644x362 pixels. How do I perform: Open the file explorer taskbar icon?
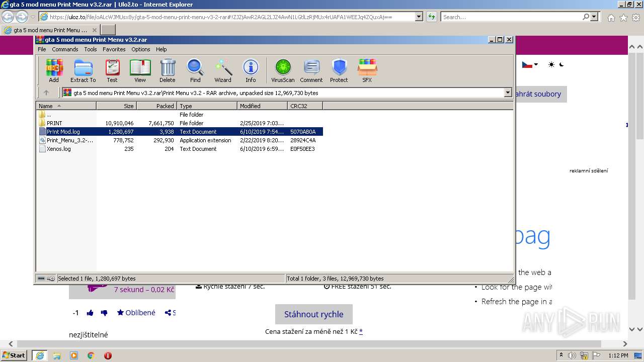click(57, 355)
